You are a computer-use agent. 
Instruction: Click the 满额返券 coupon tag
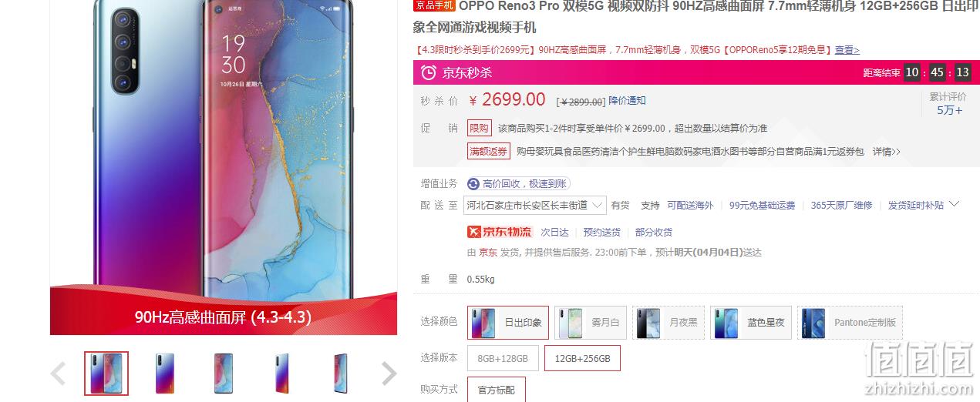coord(489,152)
